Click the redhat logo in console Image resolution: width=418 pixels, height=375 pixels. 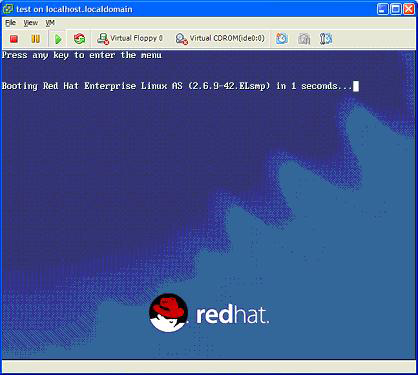[x=209, y=313]
